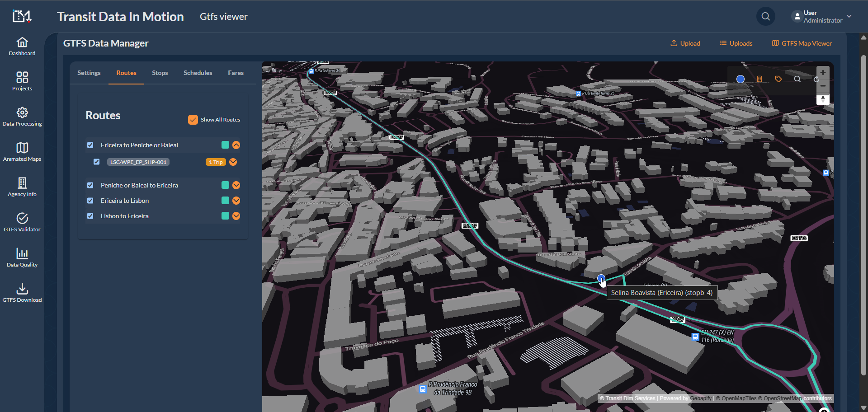Go to the Data Quality section
Screen dimensions: 868x412
[x=22, y=257]
